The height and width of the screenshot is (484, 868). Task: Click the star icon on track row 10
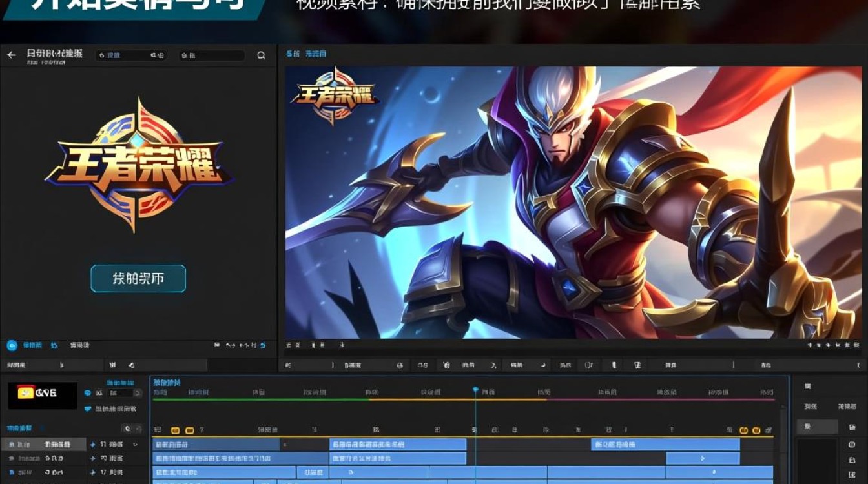tap(93, 458)
